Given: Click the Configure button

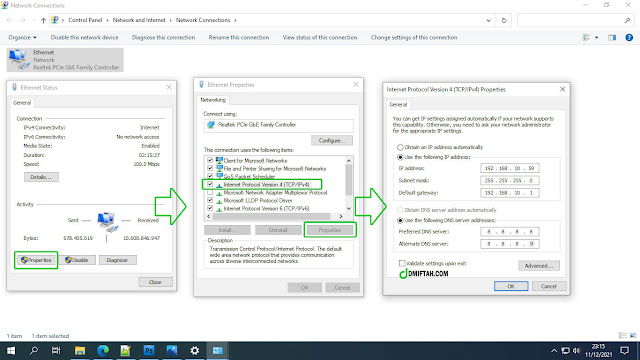Looking at the screenshot, I should click(x=332, y=140).
